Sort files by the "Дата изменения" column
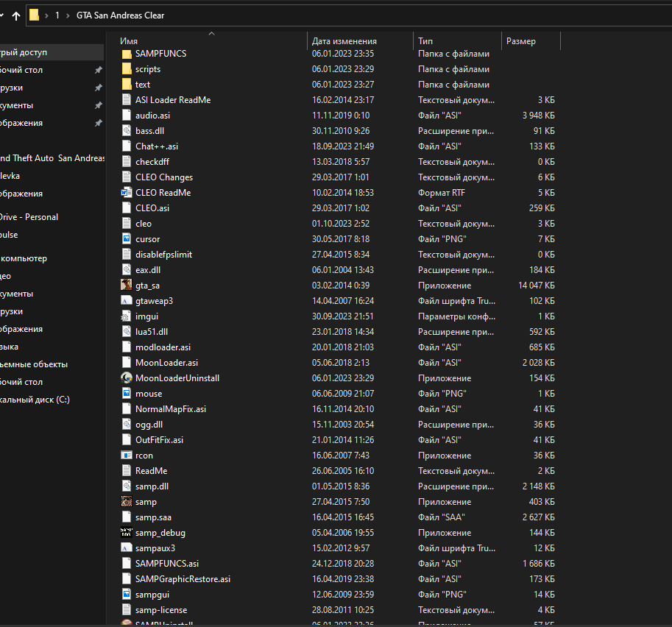The height and width of the screenshot is (627, 672). 344,41
